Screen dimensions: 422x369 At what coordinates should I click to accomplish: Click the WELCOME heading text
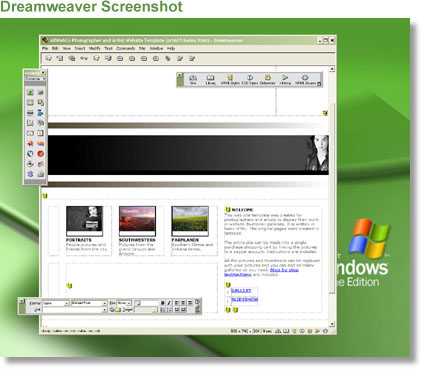click(242, 210)
